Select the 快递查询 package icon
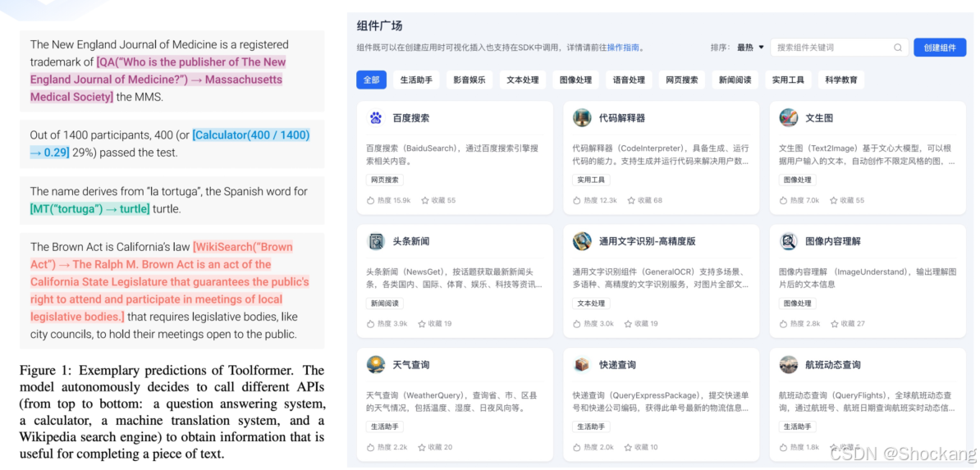Viewport: 980px width, 470px height. coord(582,364)
